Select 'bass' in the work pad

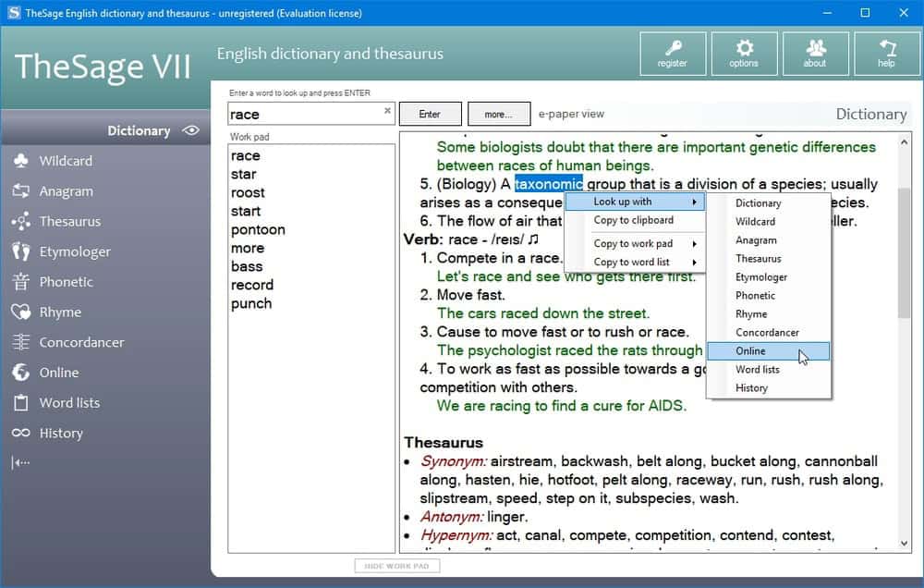coord(247,266)
